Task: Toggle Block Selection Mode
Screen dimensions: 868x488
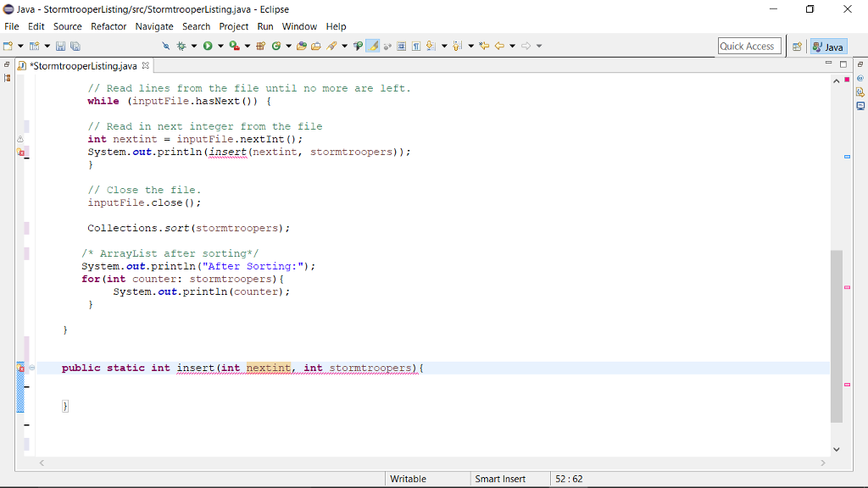Action: tap(401, 46)
